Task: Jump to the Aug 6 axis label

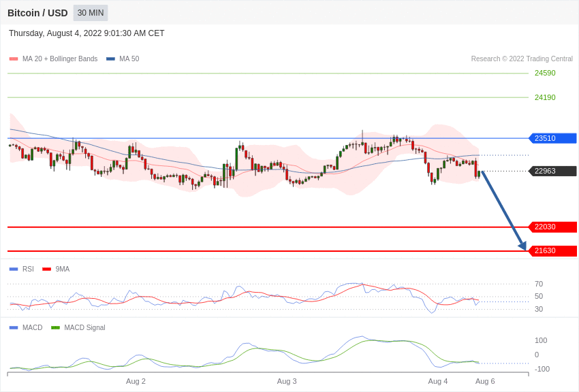Action: pyautogui.click(x=485, y=381)
